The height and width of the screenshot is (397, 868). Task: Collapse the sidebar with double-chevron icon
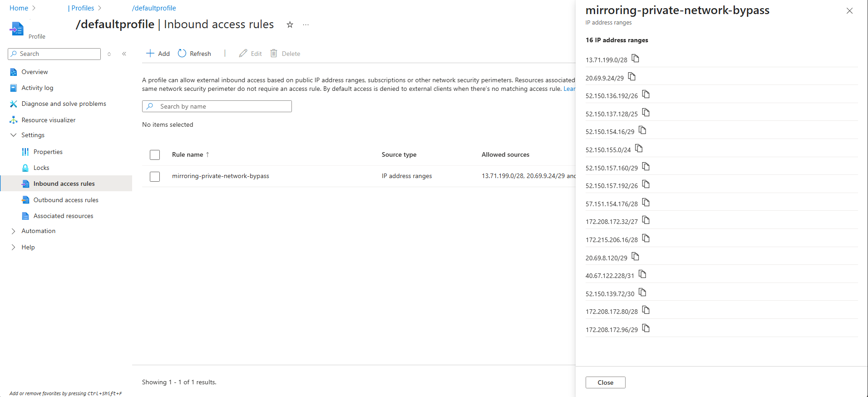tap(124, 54)
